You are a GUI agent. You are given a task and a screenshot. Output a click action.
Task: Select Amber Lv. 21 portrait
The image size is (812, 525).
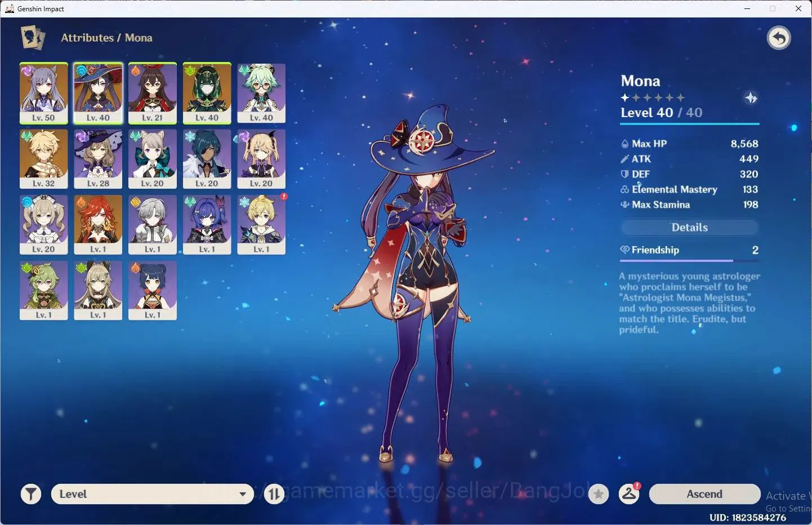(x=153, y=93)
